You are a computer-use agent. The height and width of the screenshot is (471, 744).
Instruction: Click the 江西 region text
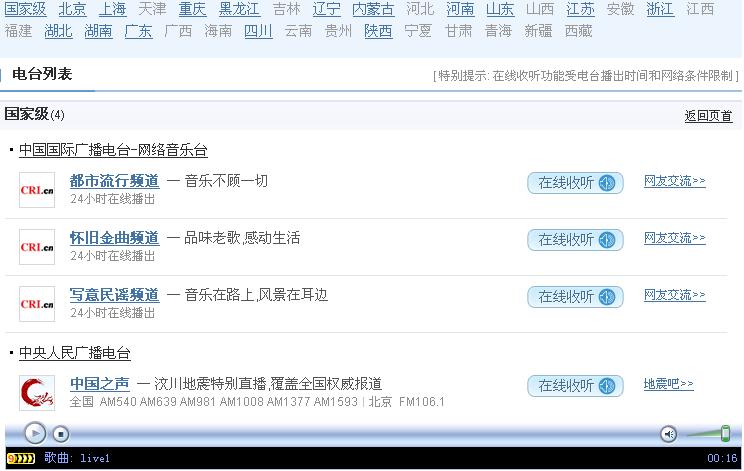pyautogui.click(x=700, y=9)
